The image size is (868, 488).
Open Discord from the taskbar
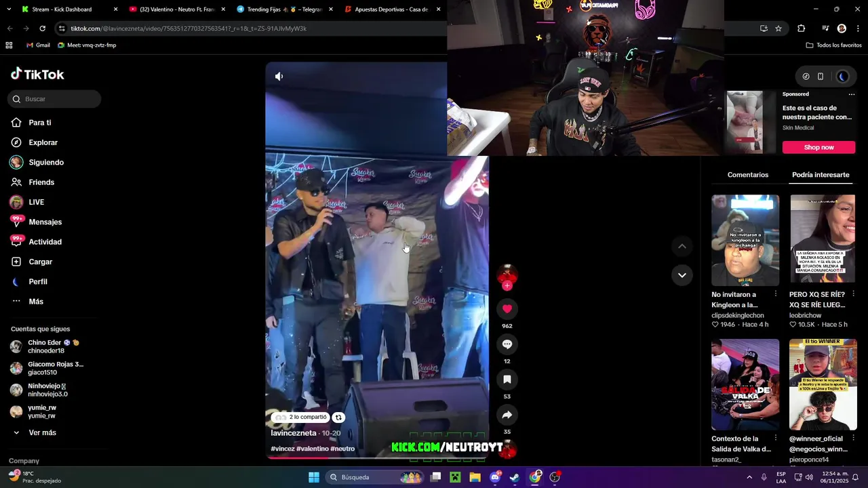tap(496, 477)
